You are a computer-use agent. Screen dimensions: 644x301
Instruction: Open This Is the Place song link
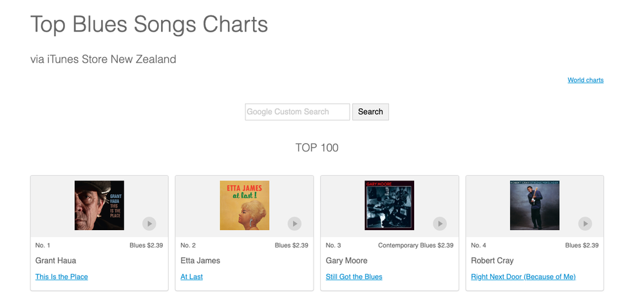62,277
